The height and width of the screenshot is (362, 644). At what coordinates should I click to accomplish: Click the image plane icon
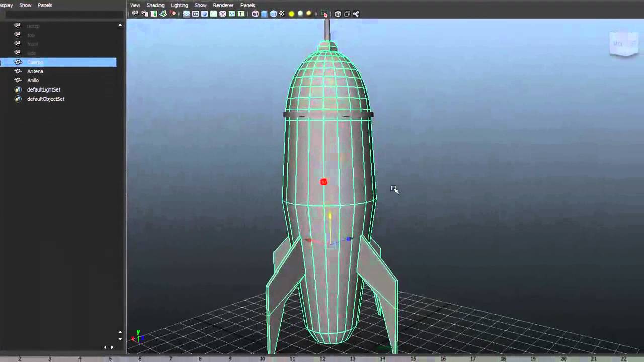click(163, 14)
